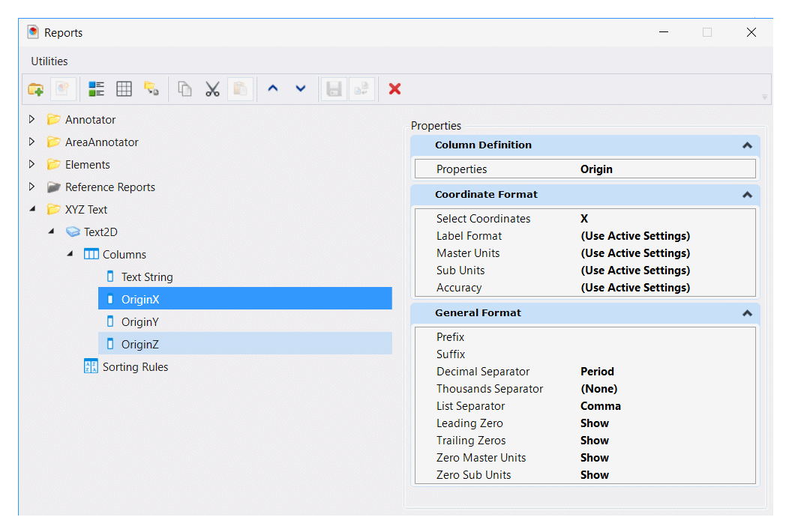Click the Cut scissors icon

coord(212,89)
